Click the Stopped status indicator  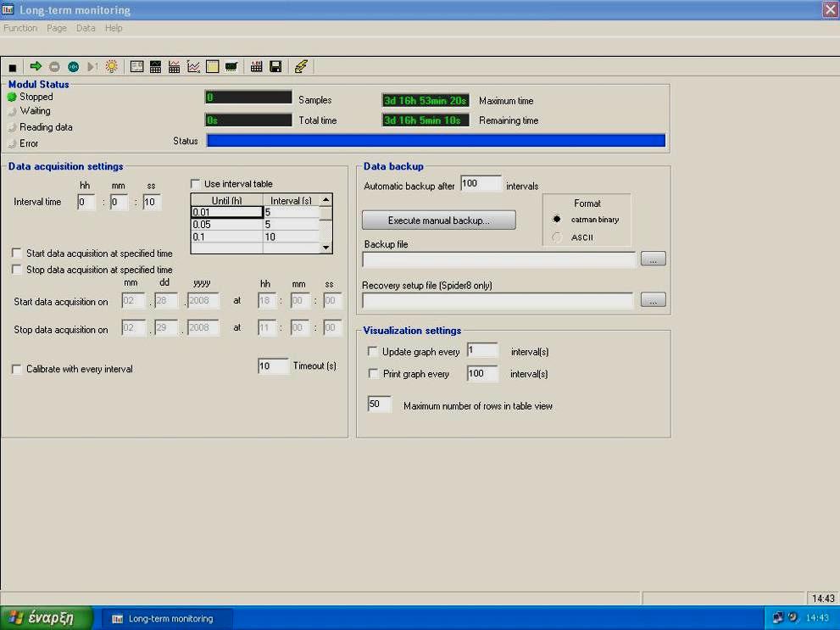12,97
